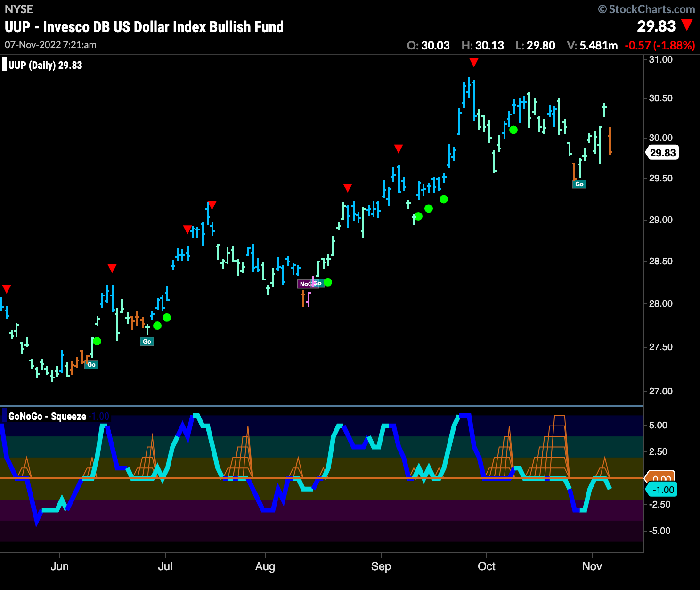Click the open value O: 30.03
This screenshot has width=700, height=590.
pyautogui.click(x=428, y=46)
